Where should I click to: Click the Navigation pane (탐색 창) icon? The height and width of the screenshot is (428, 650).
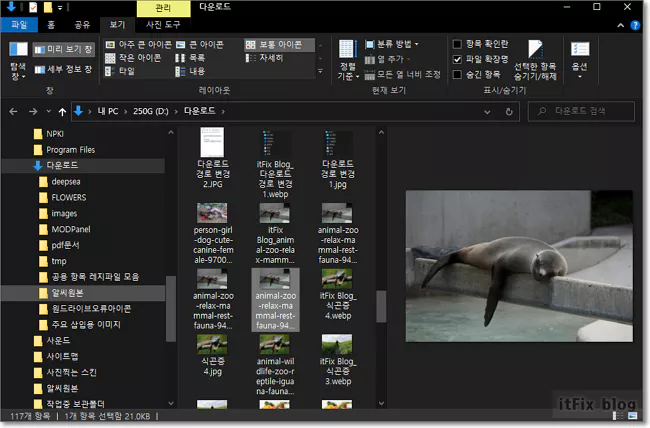(18, 49)
